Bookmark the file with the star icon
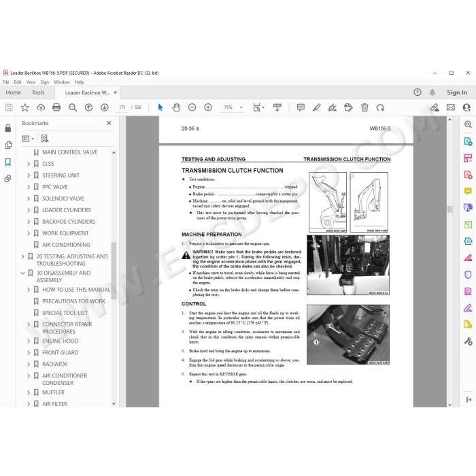Screen dimensions: 476x476 pyautogui.click(x=25, y=107)
